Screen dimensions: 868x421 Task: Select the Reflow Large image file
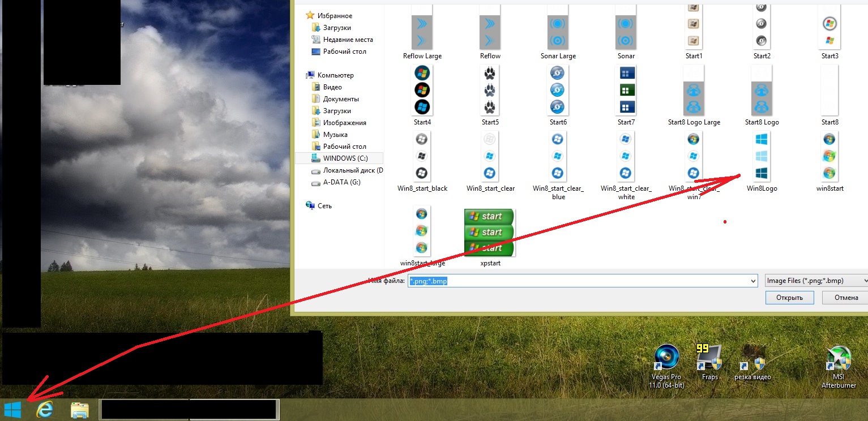pyautogui.click(x=422, y=32)
